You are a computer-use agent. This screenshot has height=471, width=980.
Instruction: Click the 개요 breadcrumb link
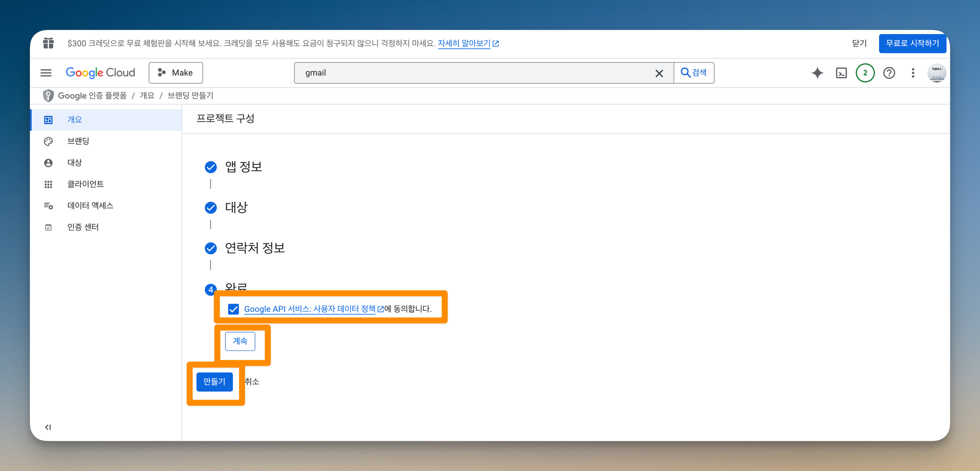[147, 96]
